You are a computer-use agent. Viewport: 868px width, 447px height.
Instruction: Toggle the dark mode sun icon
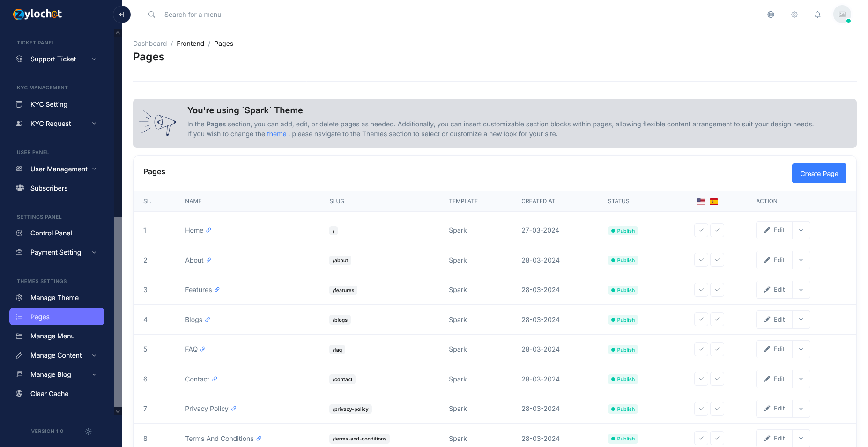pos(88,432)
